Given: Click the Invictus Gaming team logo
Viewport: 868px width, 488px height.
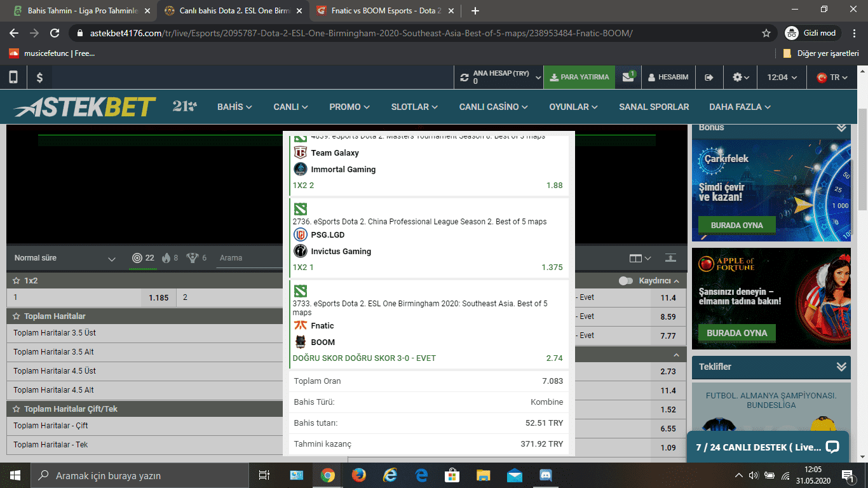Looking at the screenshot, I should pyautogui.click(x=301, y=251).
